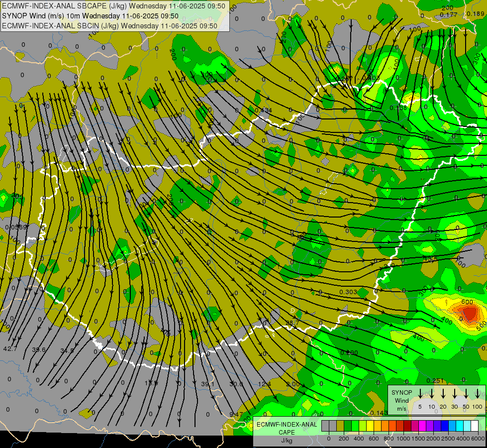Click the 34.5 value on the map
Image resolution: width=487 pixels, height=448 pixels.
[x=67, y=351]
